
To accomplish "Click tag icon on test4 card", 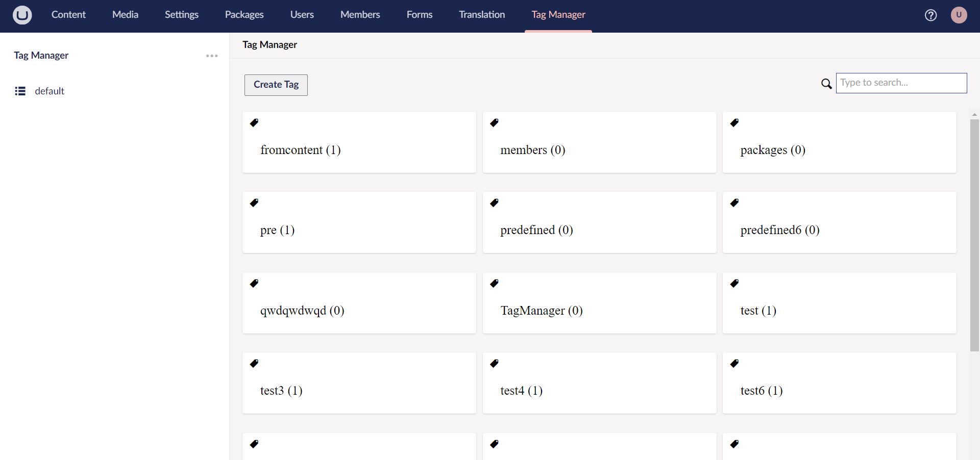I will pos(494,364).
